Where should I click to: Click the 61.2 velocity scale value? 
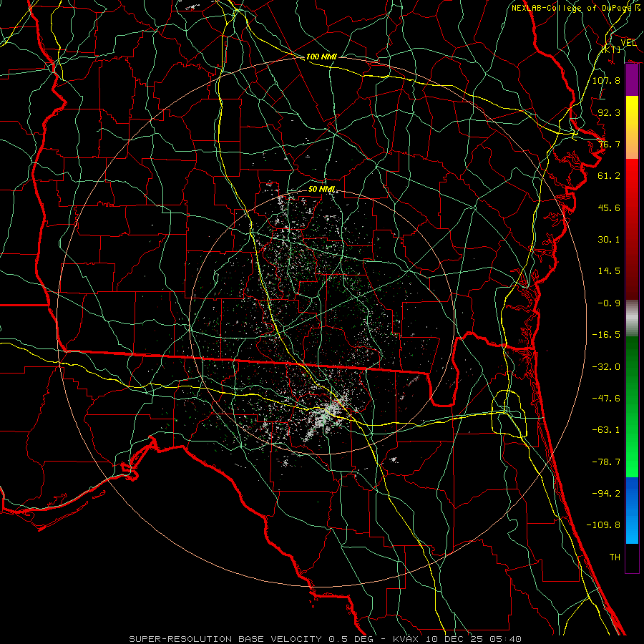pos(609,176)
